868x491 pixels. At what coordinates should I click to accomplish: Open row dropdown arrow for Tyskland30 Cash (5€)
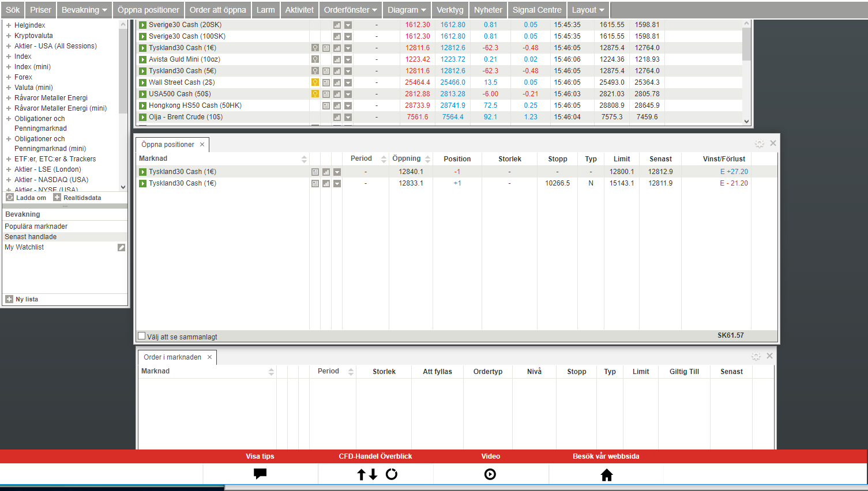point(348,71)
